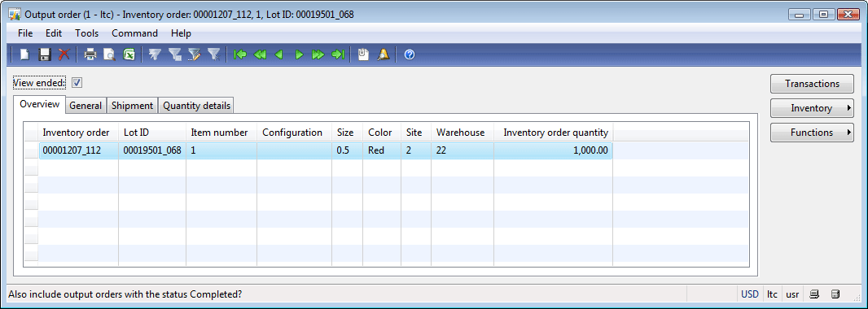Screen dimensions: 868x309
Task: Click Filter by grid funnel icon
Action: pyautogui.click(x=175, y=54)
